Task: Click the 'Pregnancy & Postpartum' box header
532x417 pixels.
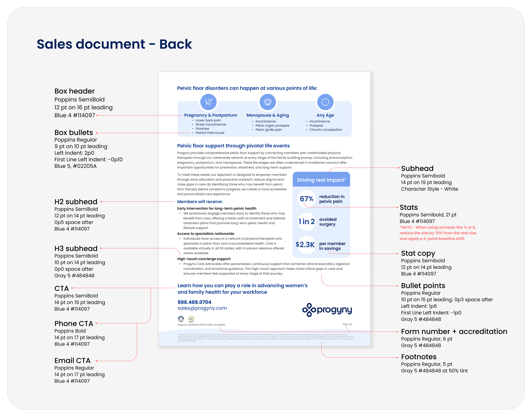Action: point(210,115)
